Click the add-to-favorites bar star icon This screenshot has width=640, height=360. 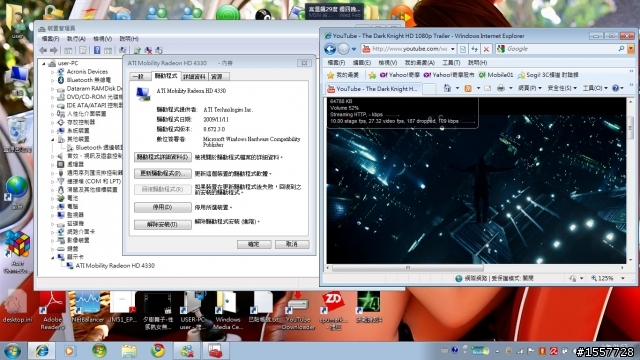coord(372,75)
